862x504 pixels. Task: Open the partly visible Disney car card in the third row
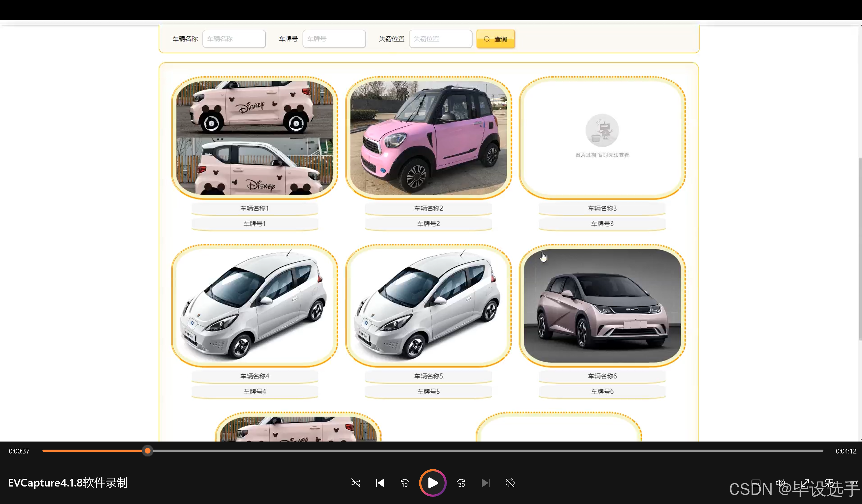coord(298,427)
